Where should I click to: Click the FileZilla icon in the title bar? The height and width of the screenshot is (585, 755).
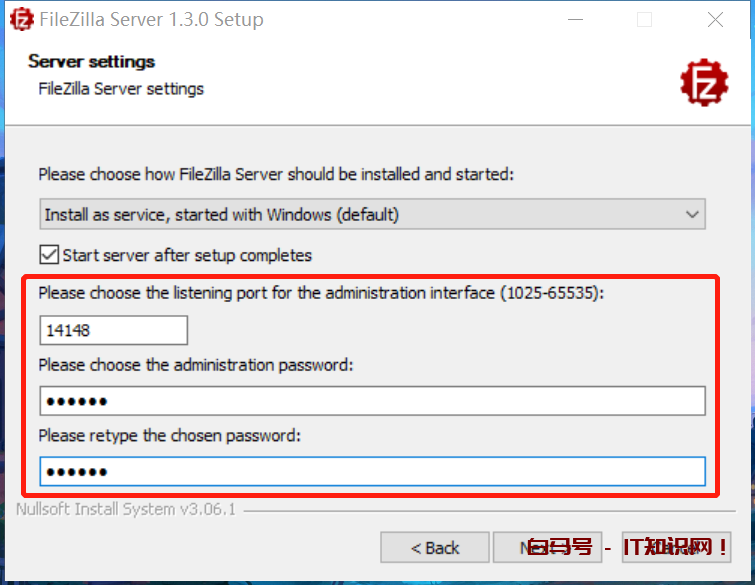point(21,19)
